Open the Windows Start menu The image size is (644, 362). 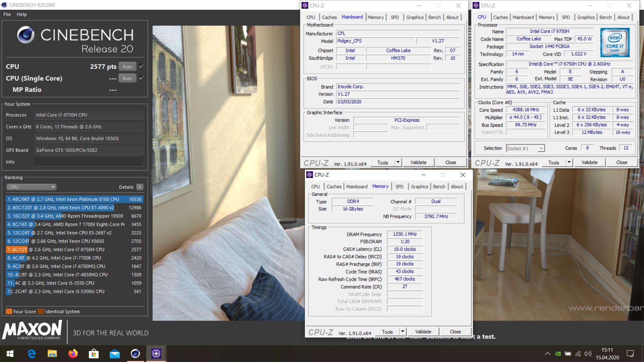pos(10,354)
